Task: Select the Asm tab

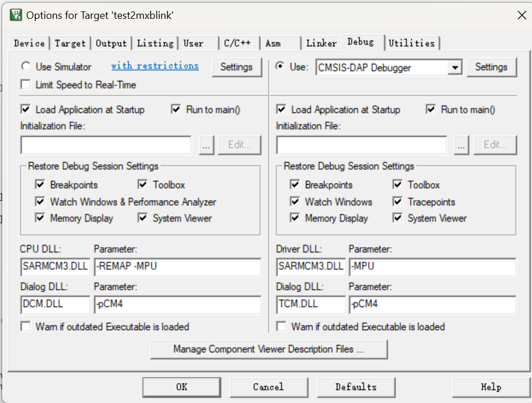Action: tap(281, 43)
